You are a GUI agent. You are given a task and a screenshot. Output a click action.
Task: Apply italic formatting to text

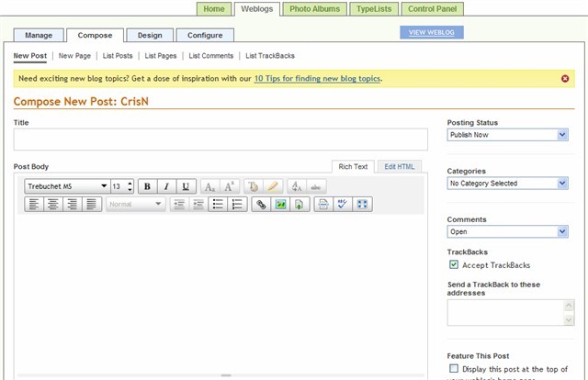click(166, 185)
